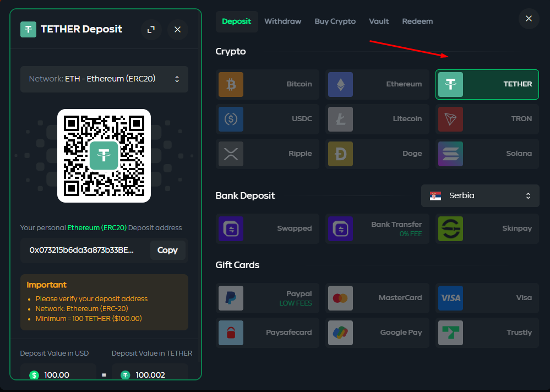
Task: Click the Tether icon in TETHER value field
Action: [125, 375]
